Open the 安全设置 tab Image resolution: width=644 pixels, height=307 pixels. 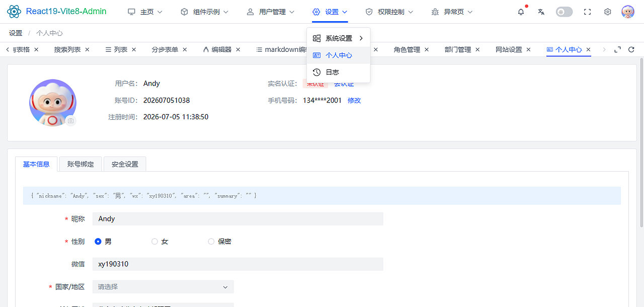point(125,164)
